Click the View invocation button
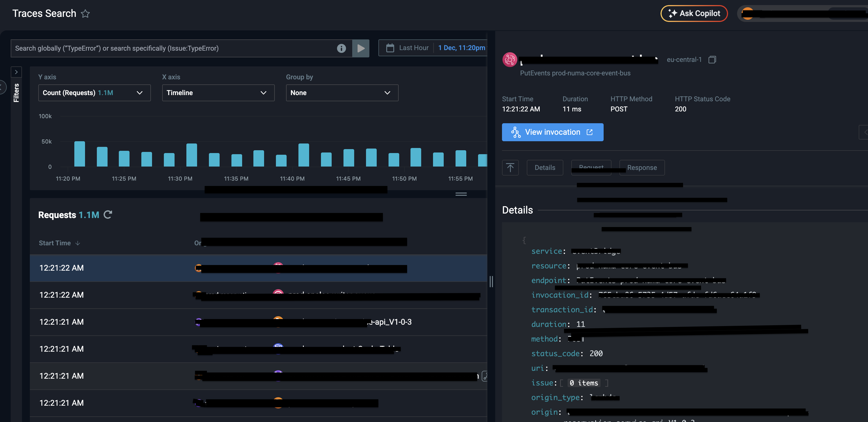This screenshot has width=868, height=422. coord(553,132)
